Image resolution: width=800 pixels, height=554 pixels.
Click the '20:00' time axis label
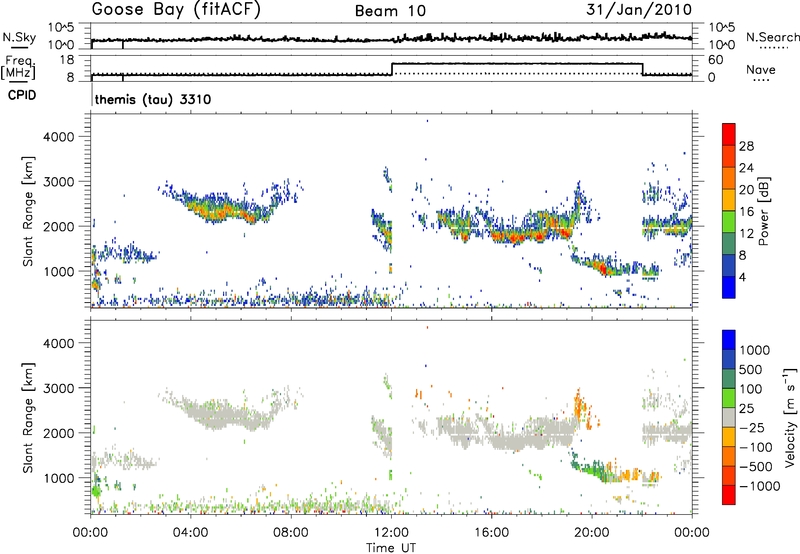tap(591, 533)
